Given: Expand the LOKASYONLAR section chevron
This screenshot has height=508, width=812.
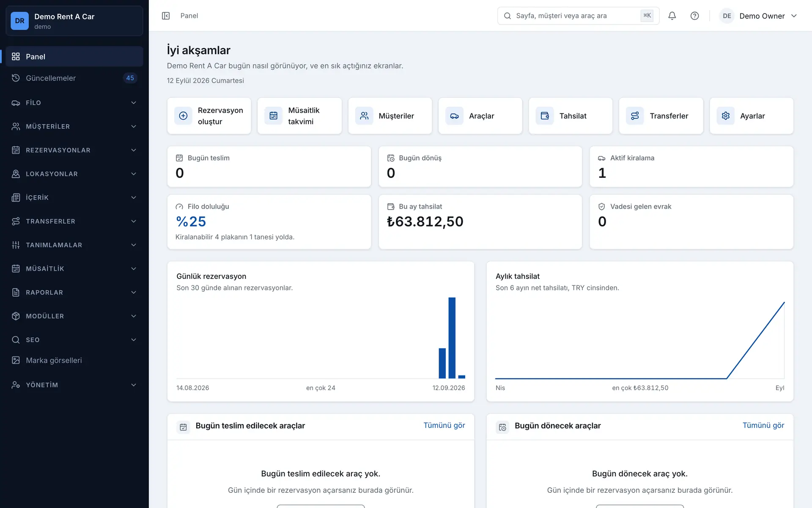Looking at the screenshot, I should 134,174.
